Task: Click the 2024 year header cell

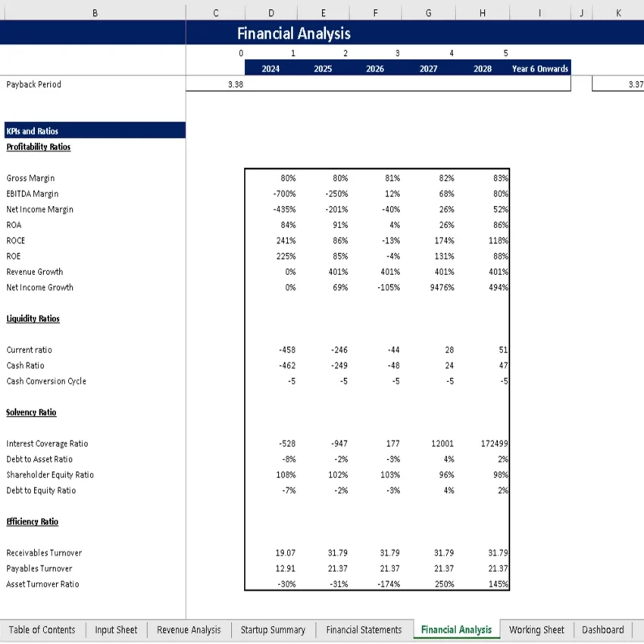Action: coord(270,68)
